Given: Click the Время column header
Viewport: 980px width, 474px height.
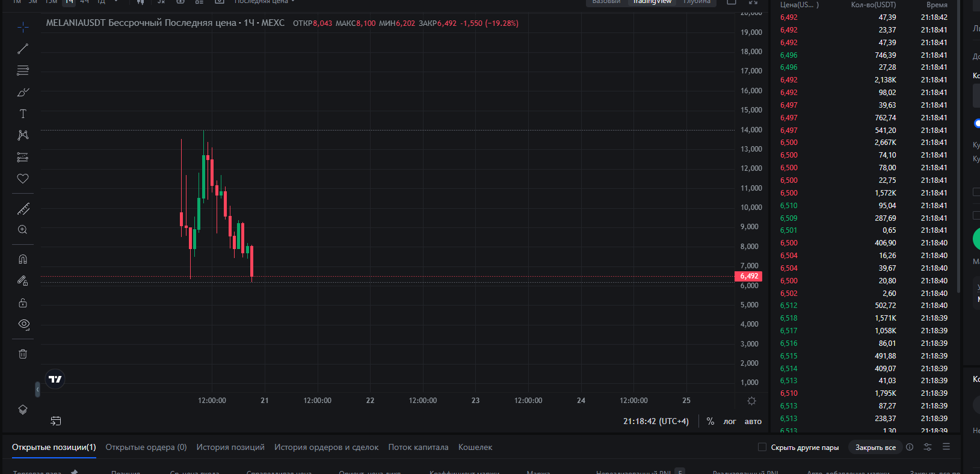Looking at the screenshot, I should coord(937,5).
